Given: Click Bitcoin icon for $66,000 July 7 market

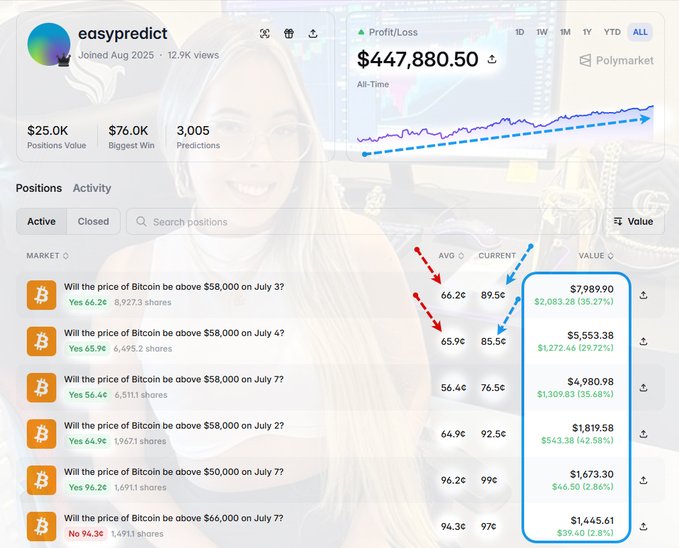Looking at the screenshot, I should (42, 526).
